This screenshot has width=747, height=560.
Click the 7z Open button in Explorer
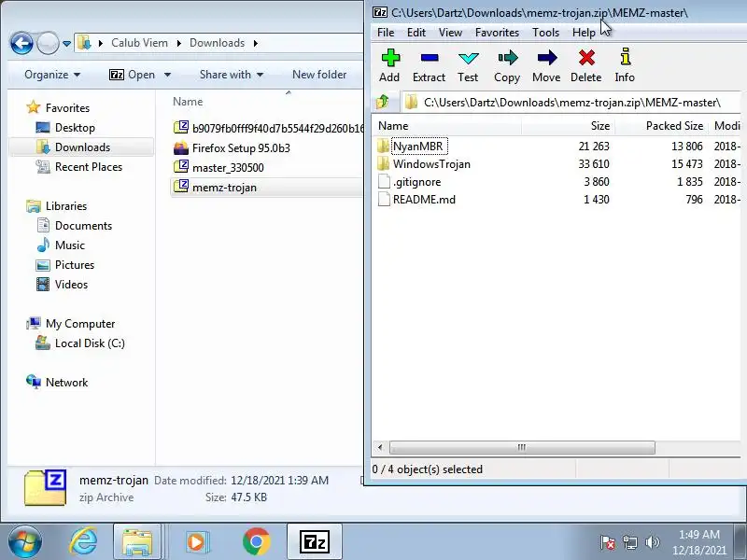[133, 75]
